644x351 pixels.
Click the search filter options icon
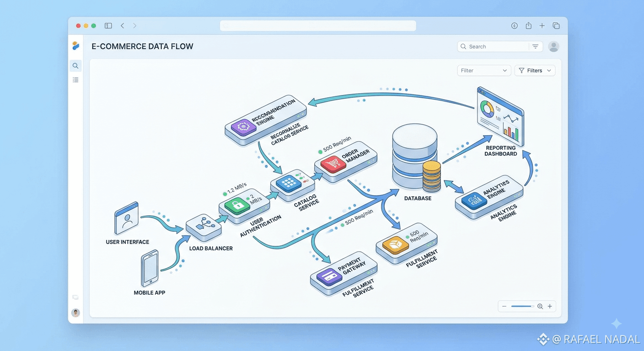535,47
